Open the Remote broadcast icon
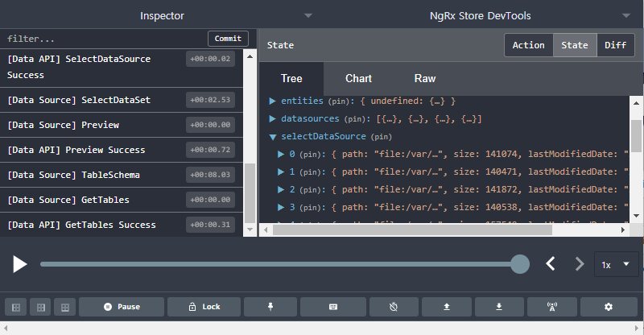Viewport: 644px width, 335px height. (x=552, y=307)
